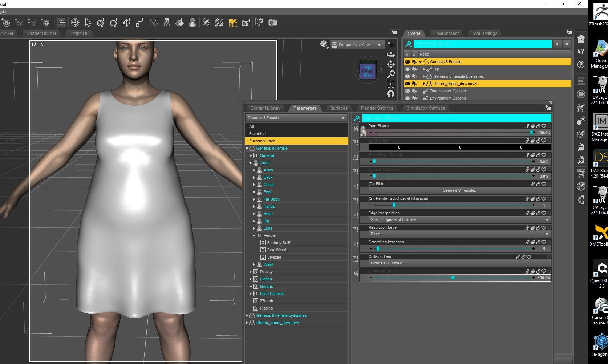
Task: Toggle visibility of dforce_dress_dawnuv3
Action: point(407,84)
